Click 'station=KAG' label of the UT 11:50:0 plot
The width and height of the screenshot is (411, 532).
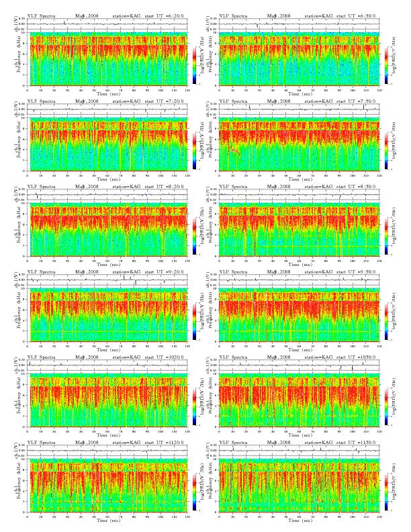point(318,443)
